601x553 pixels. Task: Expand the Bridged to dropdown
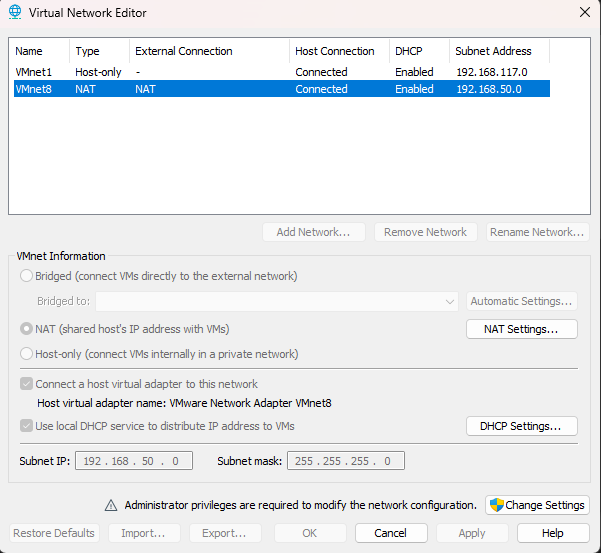449,301
